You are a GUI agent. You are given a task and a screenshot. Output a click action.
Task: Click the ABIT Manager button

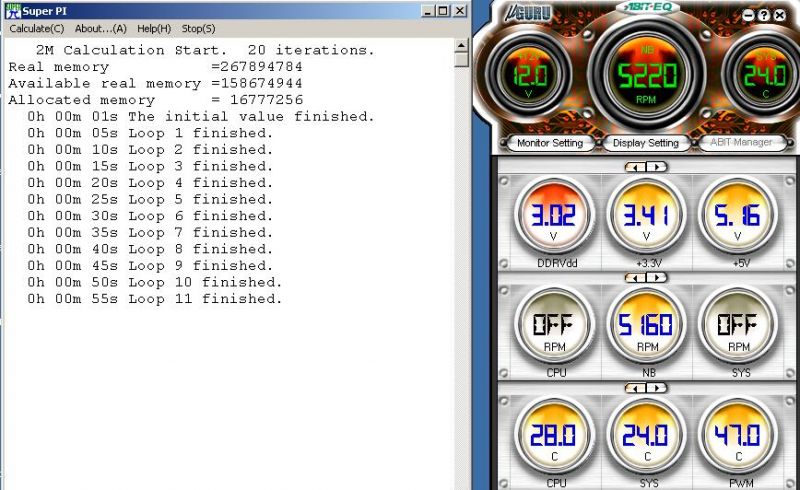741,142
